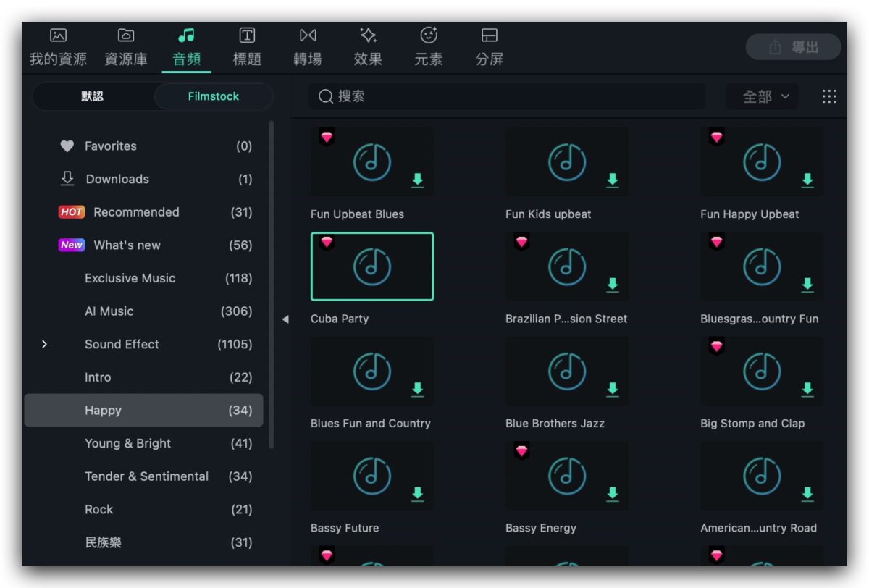Download the Fun Happy Upbeat track
The height and width of the screenshot is (588, 869).
[807, 180]
